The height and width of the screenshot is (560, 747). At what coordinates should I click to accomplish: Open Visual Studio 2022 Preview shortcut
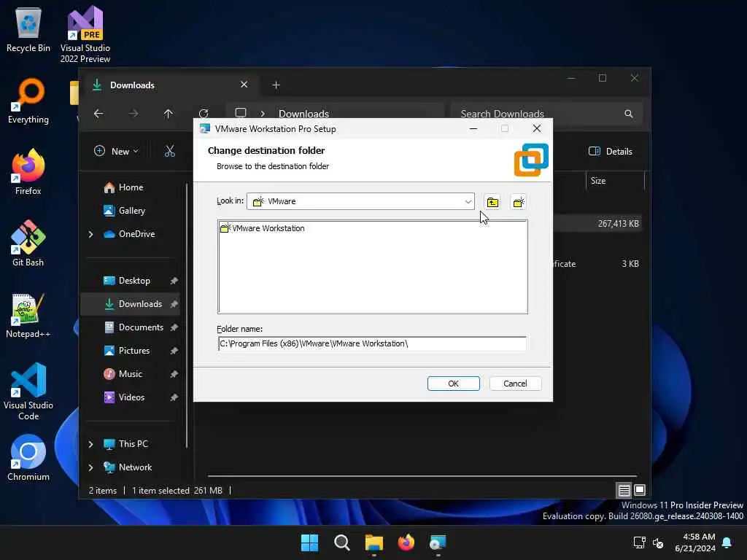(x=85, y=34)
